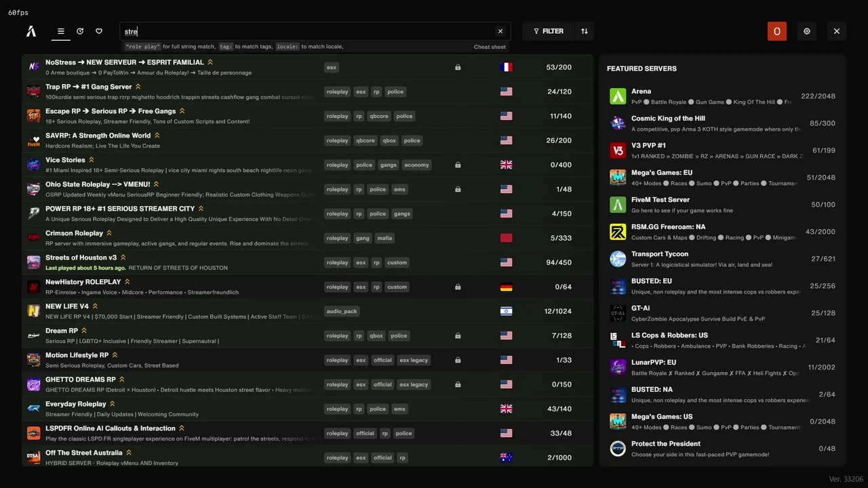This screenshot has width=868, height=488.
Task: Select the SAVRP server icon
Action: (x=33, y=140)
